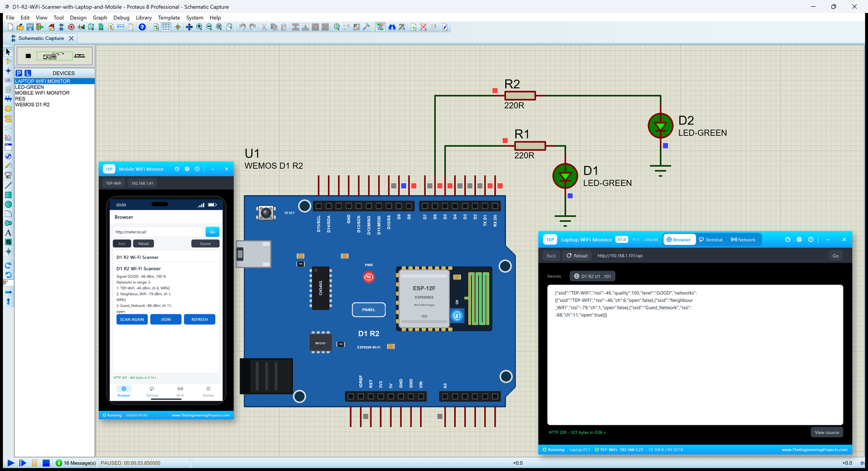The image size is (868, 471).
Task: Select MOBILE WIFI MONITOR in devices list
Action: point(42,93)
